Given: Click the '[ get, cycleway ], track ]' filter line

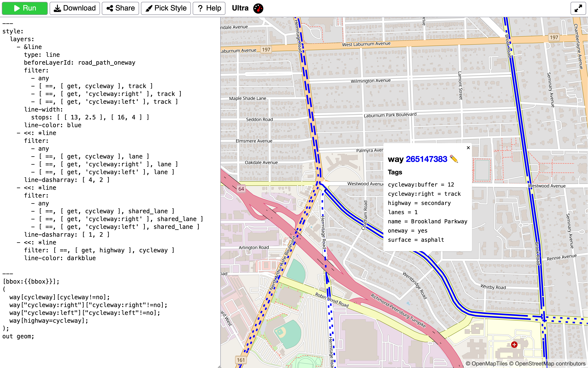Looking at the screenshot, I should pos(92,86).
